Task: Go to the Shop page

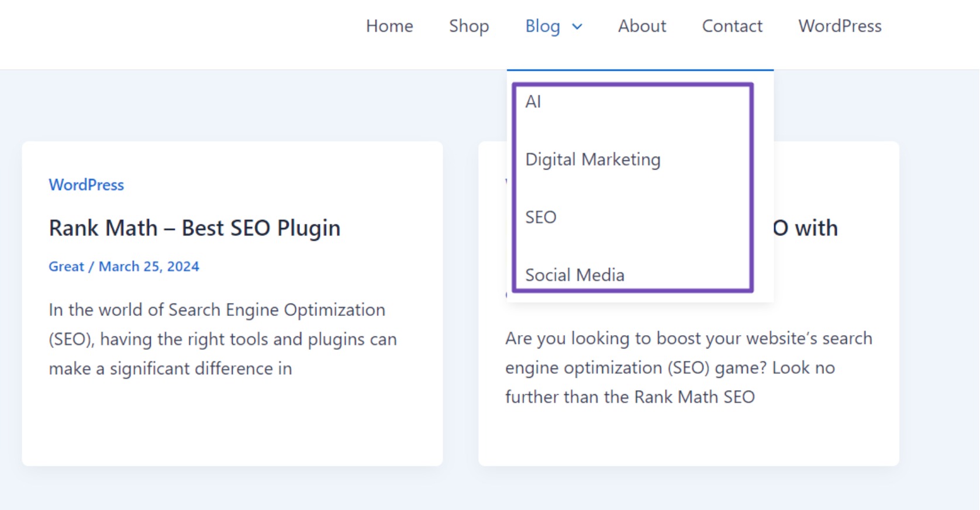Action: (x=469, y=26)
